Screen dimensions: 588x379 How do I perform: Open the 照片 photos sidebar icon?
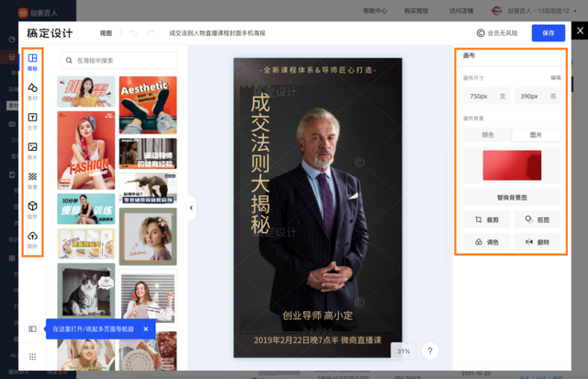tap(33, 149)
